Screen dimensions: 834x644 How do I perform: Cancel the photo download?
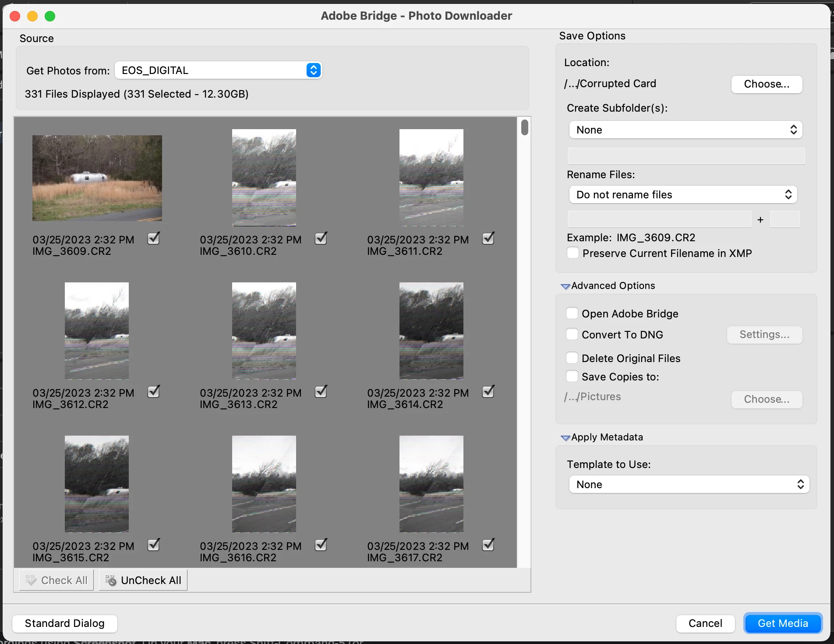pos(705,623)
